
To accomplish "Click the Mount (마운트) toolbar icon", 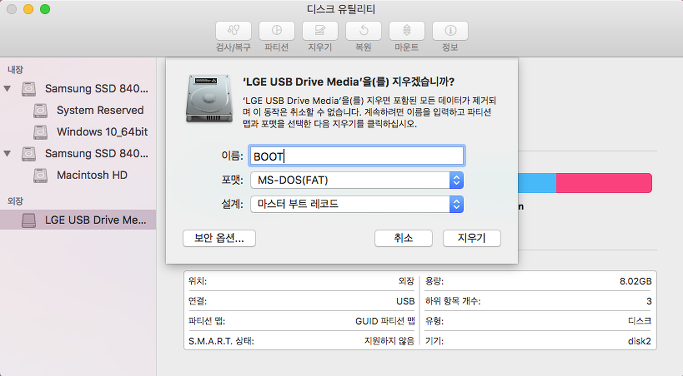I will (x=407, y=31).
